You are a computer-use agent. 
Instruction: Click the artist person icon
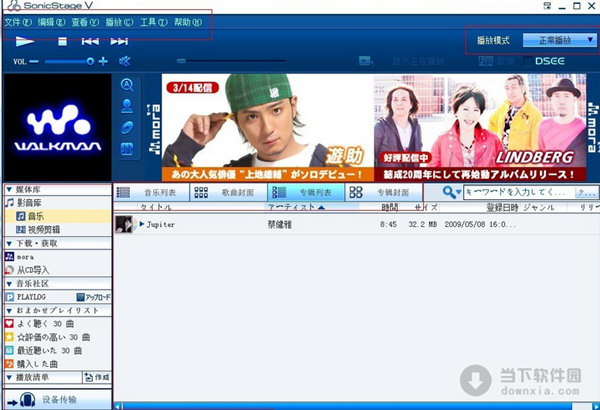point(127,106)
